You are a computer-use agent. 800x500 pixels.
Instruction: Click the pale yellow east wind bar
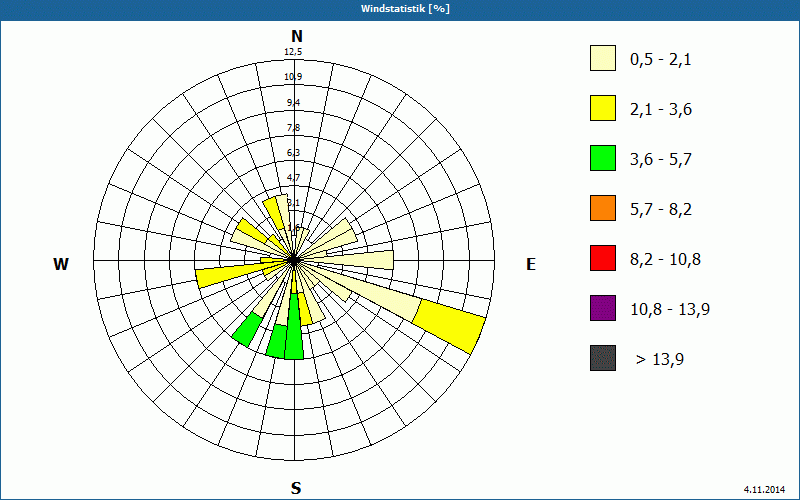point(357,260)
